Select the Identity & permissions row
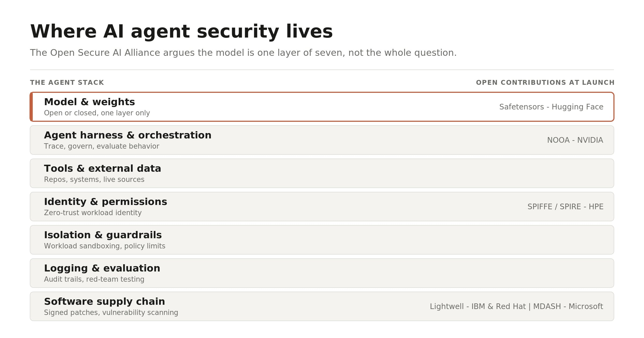 pos(322,207)
